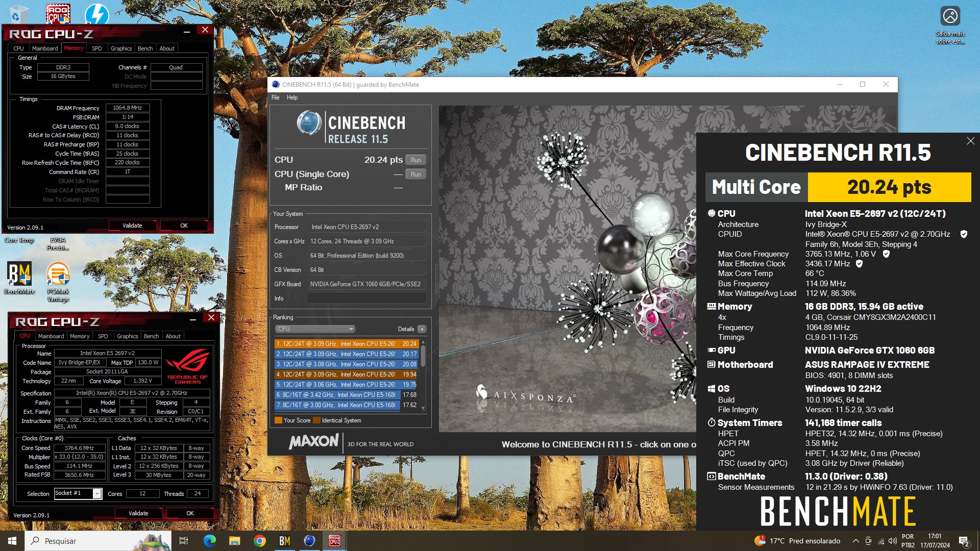980x551 pixels.
Task: Show hidden system tray icons
Action: tap(855, 541)
